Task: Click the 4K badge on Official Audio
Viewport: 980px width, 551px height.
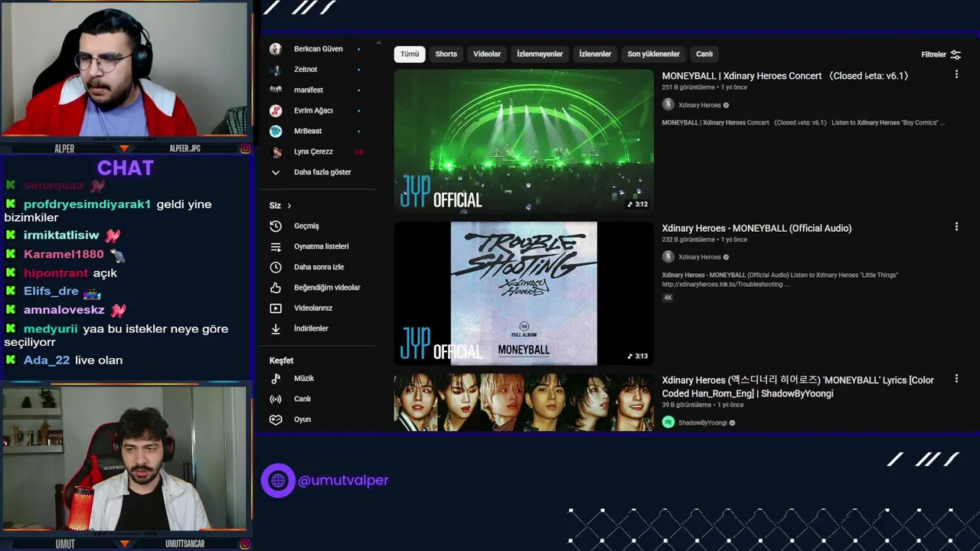Action: (x=668, y=298)
